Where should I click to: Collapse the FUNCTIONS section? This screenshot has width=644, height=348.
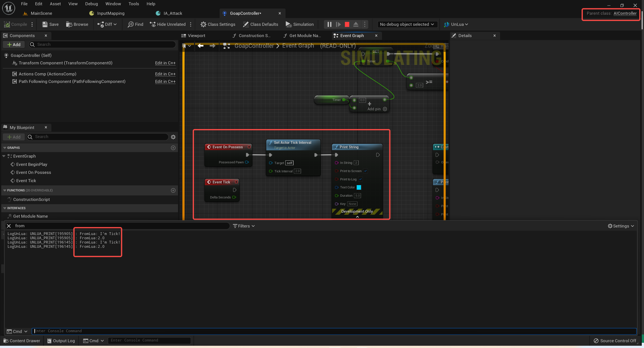5,190
